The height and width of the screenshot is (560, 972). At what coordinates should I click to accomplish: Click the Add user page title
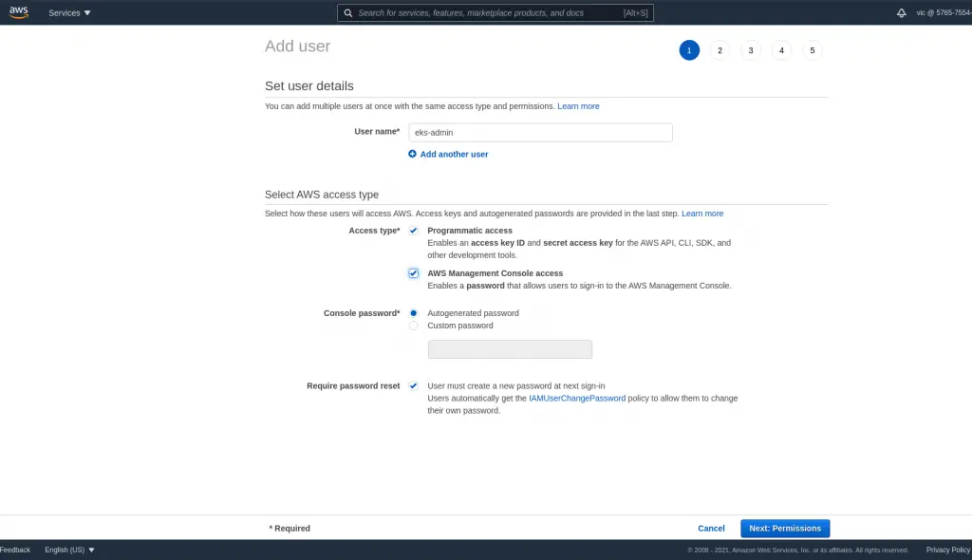click(297, 46)
